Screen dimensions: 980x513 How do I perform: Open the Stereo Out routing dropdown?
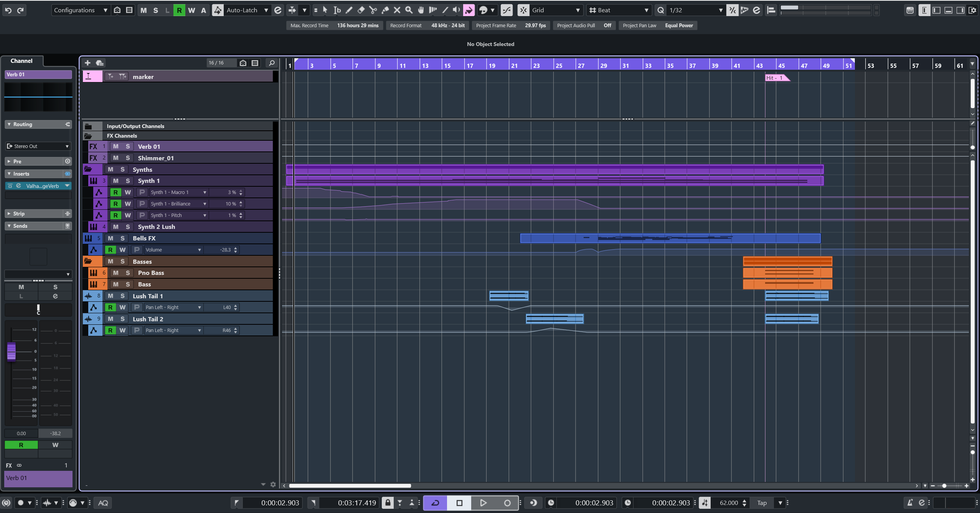38,146
